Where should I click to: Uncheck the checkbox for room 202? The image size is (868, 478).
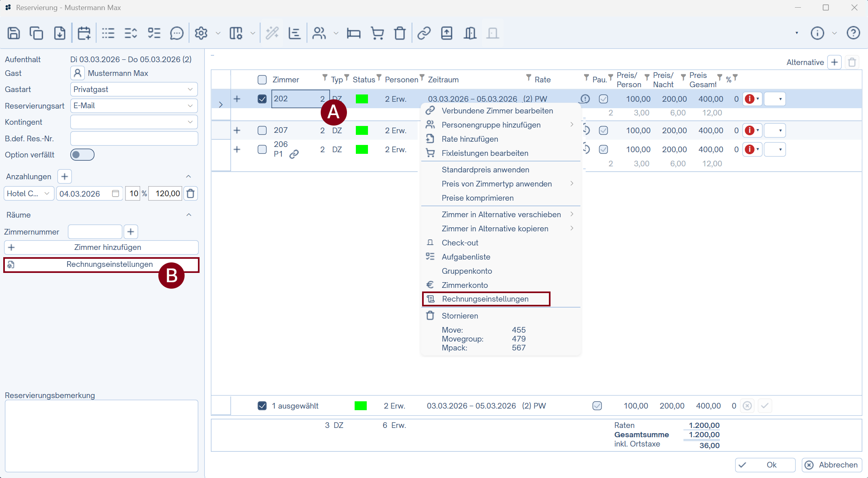(x=262, y=99)
